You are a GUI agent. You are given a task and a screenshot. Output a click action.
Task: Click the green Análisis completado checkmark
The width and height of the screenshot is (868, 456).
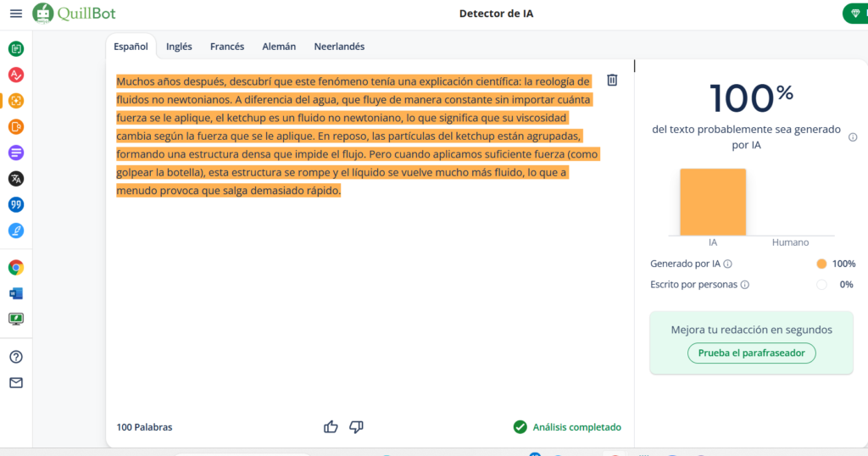click(x=520, y=426)
